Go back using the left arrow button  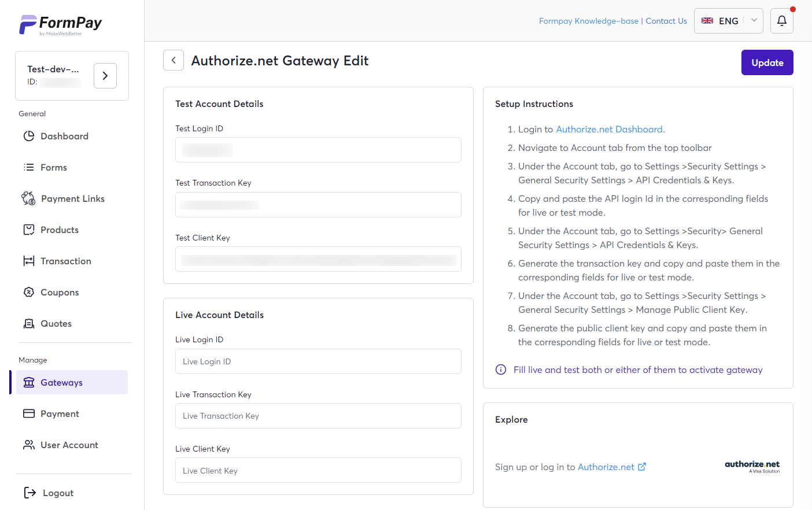click(x=174, y=60)
